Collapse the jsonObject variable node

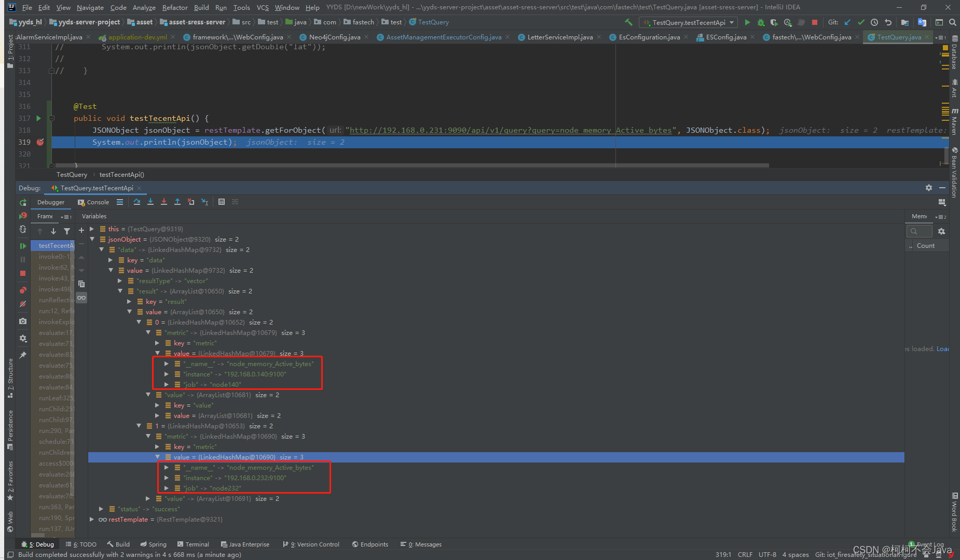(92, 239)
